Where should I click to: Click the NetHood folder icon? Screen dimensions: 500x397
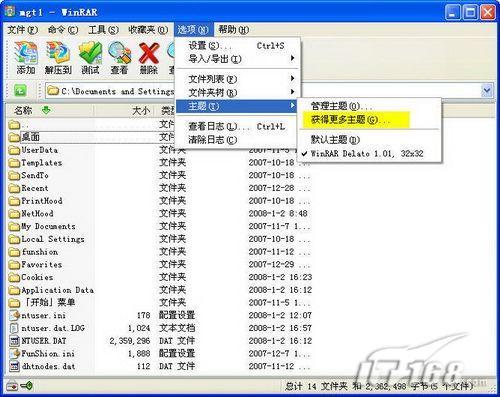pos(14,214)
